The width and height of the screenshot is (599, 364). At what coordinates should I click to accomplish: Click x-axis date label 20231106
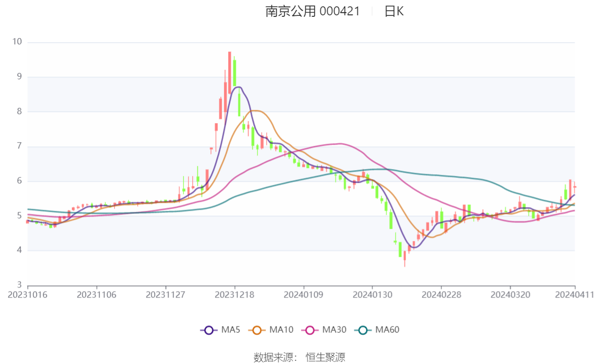97,295
